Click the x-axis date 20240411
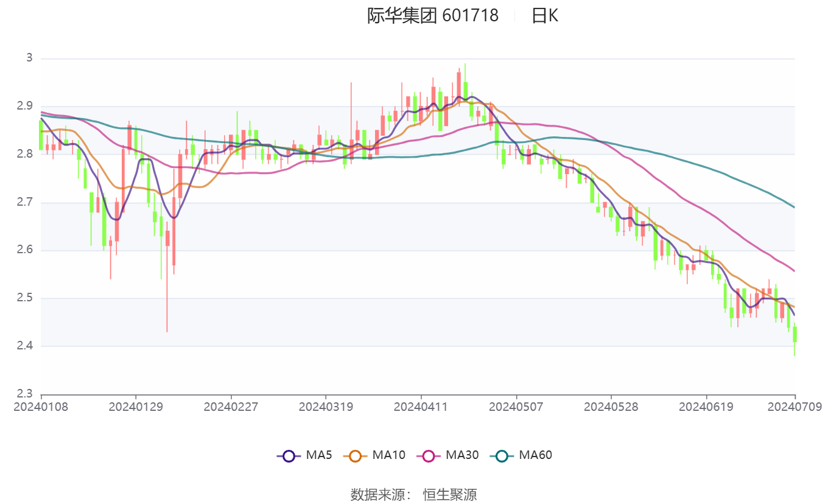Viewport: 828px width, 504px height. pyautogui.click(x=421, y=407)
